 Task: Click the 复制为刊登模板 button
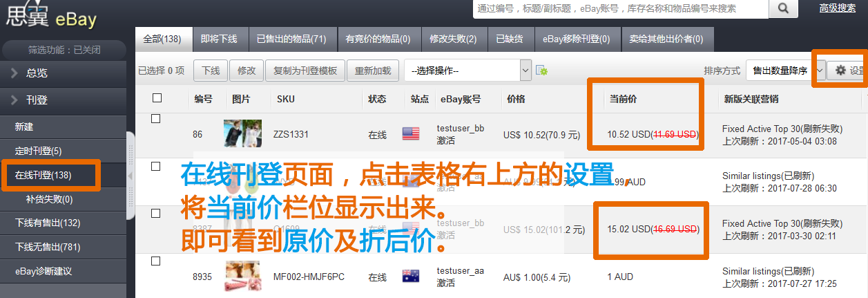click(x=305, y=71)
